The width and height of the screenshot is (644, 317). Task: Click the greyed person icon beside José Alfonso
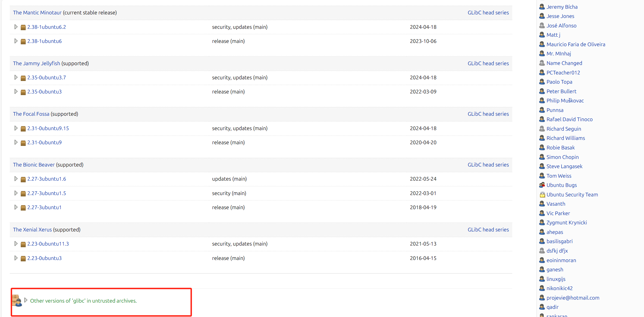coord(542,26)
